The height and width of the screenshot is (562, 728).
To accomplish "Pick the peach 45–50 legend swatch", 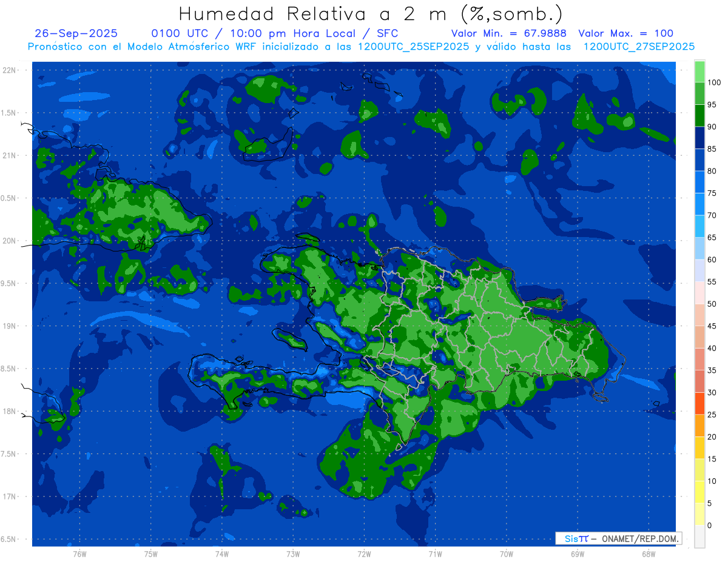I will [699, 315].
